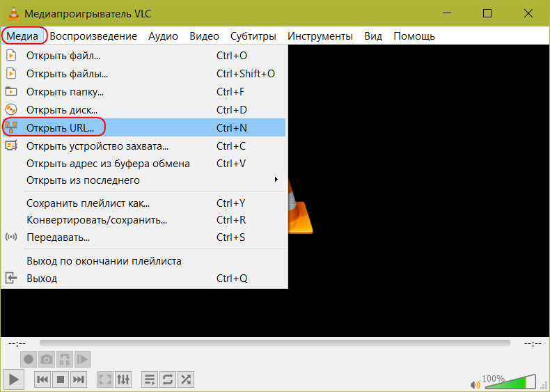Viewport: 550px width, 392px height.
Task: Choose Открыть файлы... menu entry
Action: pyautogui.click(x=144, y=74)
